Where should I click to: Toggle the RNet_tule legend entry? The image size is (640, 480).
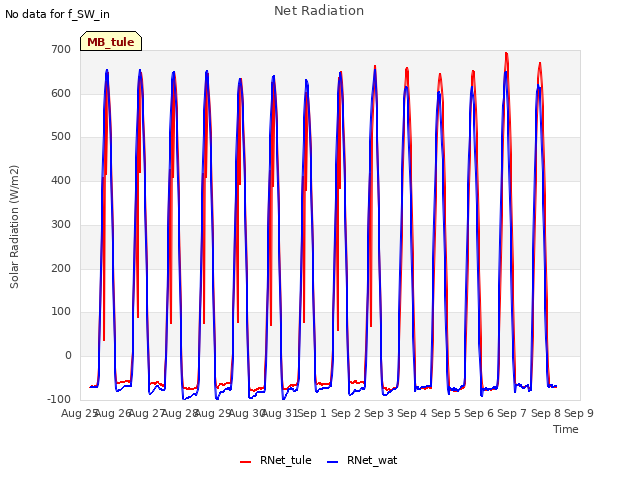coord(276,460)
